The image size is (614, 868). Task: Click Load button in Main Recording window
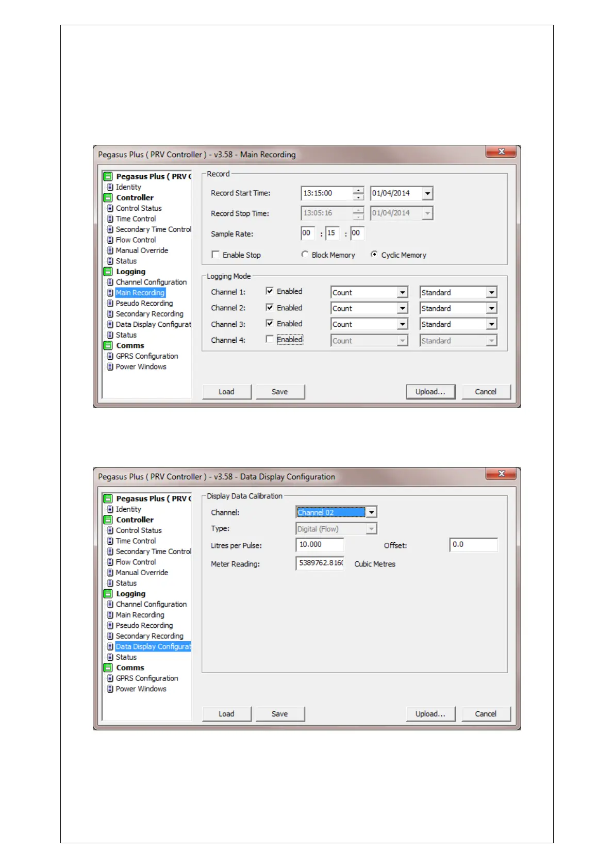pyautogui.click(x=226, y=392)
